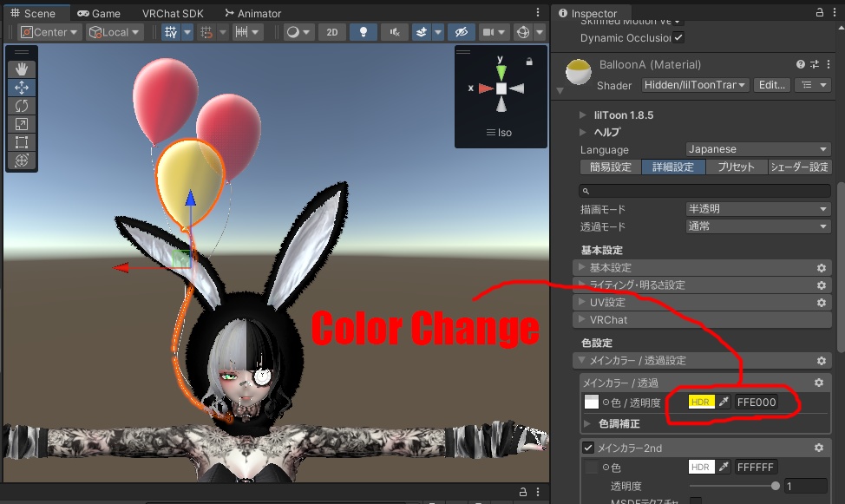845x504 pixels.
Task: Use eyedropper for メインカラー2nd color FFFFFF
Action: pyautogui.click(x=724, y=467)
